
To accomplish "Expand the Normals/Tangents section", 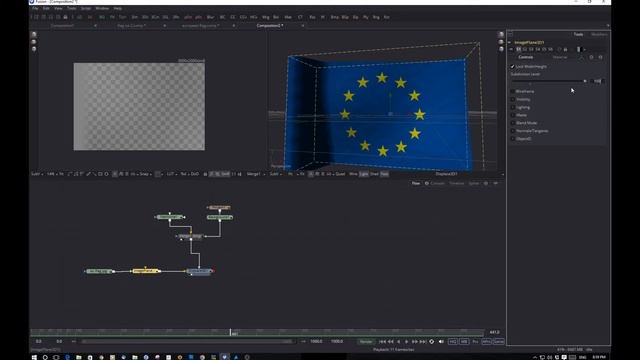I will pos(531,131).
